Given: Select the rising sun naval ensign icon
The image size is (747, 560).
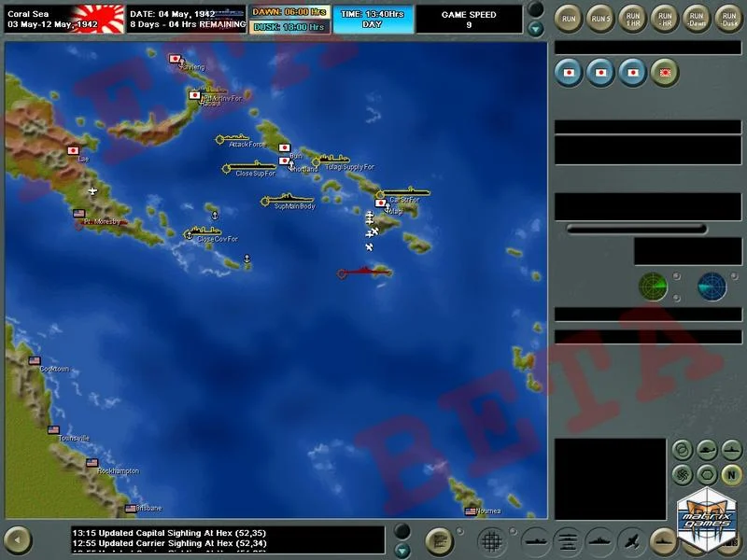Looking at the screenshot, I should click(x=665, y=71).
